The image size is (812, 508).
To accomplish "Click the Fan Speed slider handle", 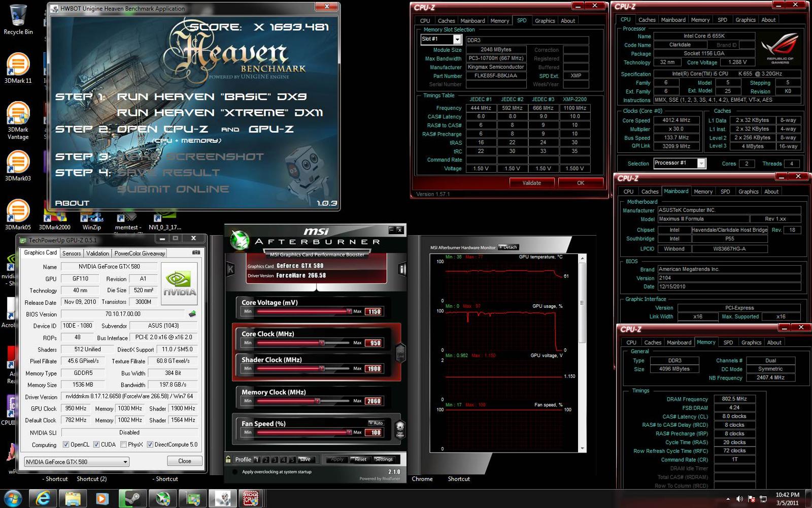I will coord(349,432).
